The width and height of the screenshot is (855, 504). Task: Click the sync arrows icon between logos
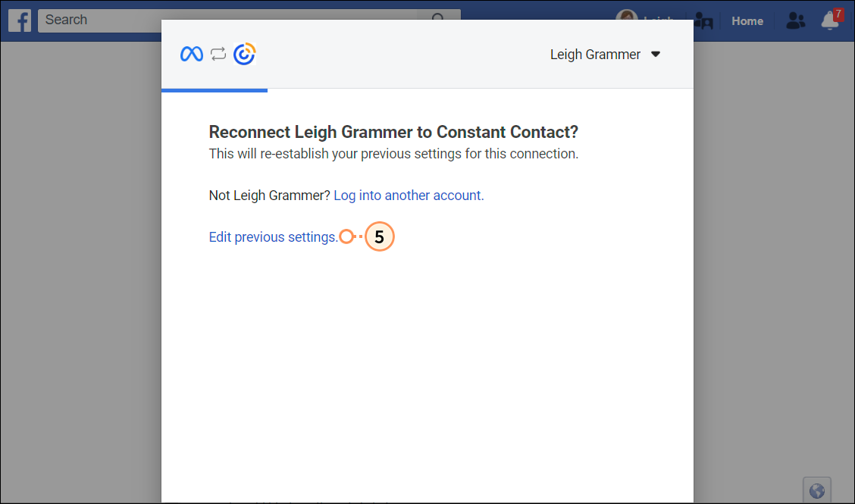[218, 54]
